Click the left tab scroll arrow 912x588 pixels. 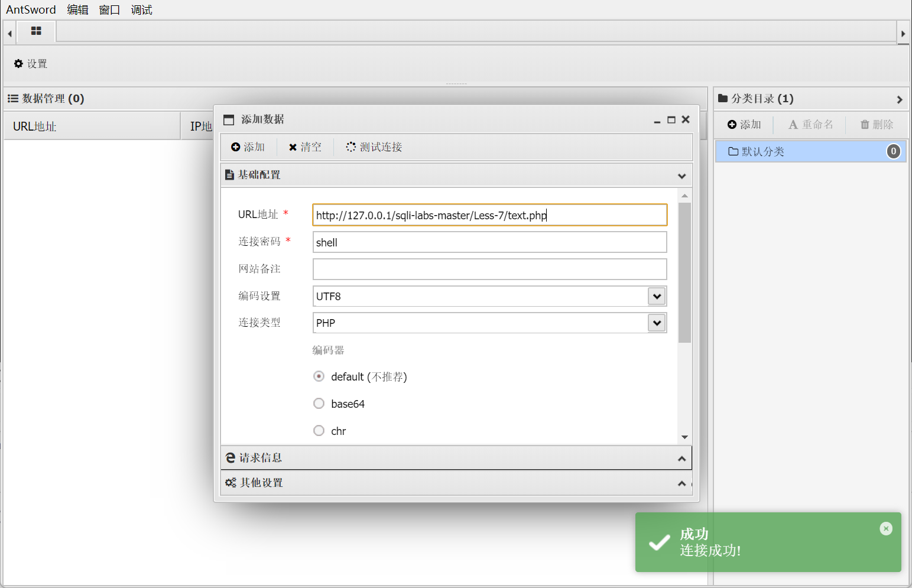(9, 34)
